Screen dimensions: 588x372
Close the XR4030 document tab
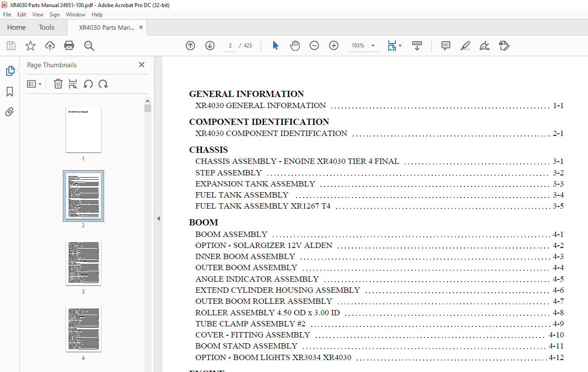click(x=141, y=27)
